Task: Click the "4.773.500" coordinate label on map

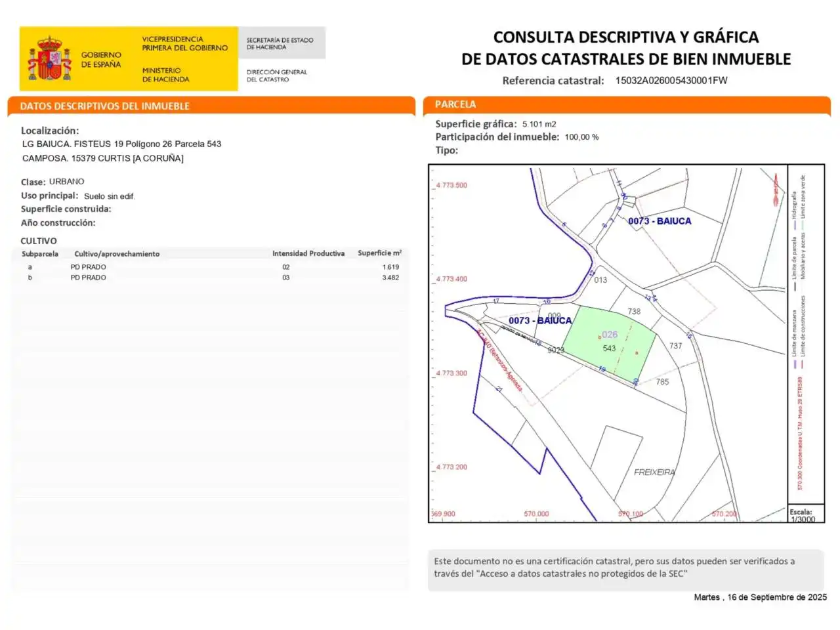Action: [452, 185]
